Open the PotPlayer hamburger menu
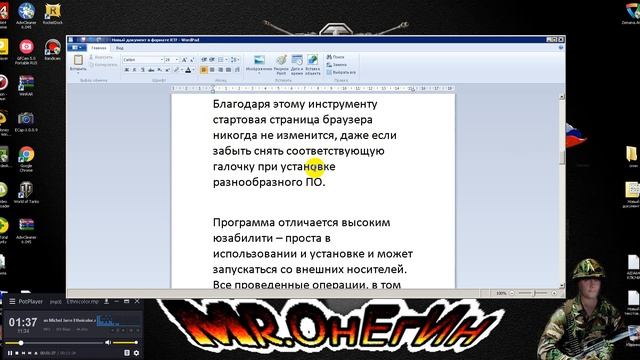Screen dimensions: 640x360 pyautogui.click(x=12, y=301)
